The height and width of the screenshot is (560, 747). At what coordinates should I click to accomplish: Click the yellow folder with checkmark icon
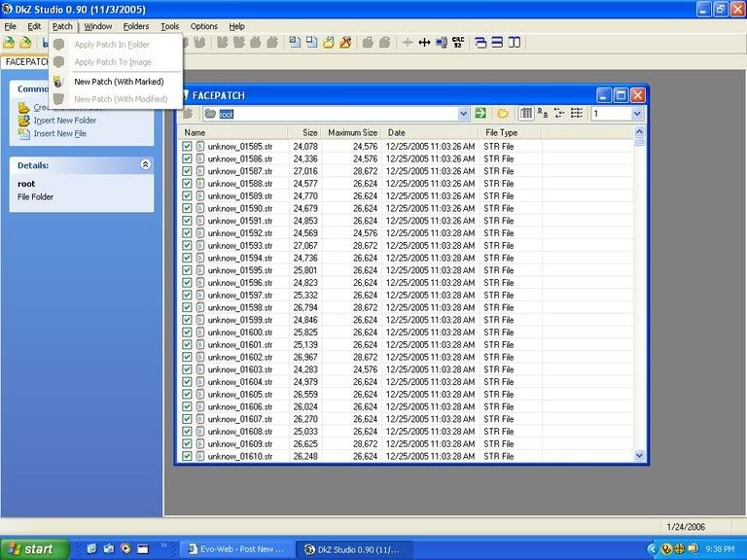pyautogui.click(x=329, y=43)
